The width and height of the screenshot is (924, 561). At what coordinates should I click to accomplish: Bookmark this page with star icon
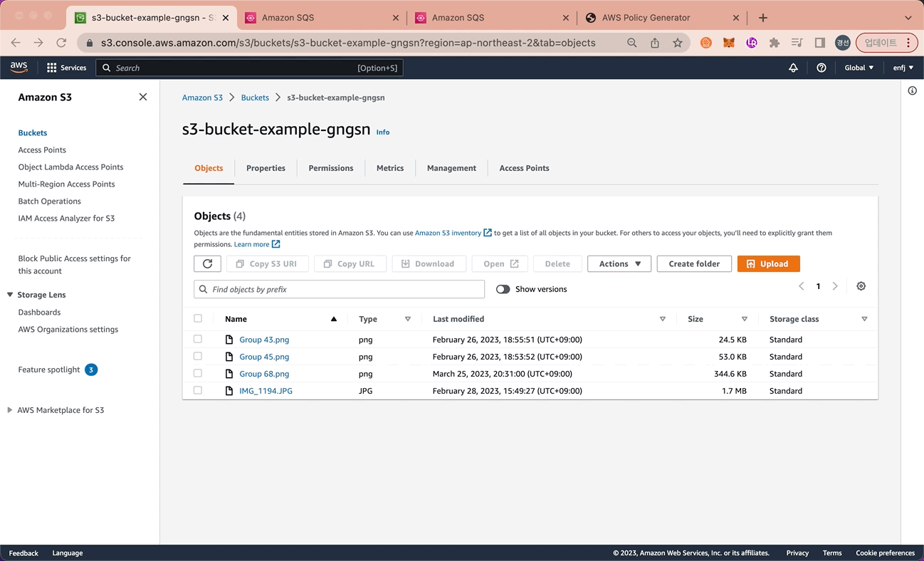(x=678, y=43)
